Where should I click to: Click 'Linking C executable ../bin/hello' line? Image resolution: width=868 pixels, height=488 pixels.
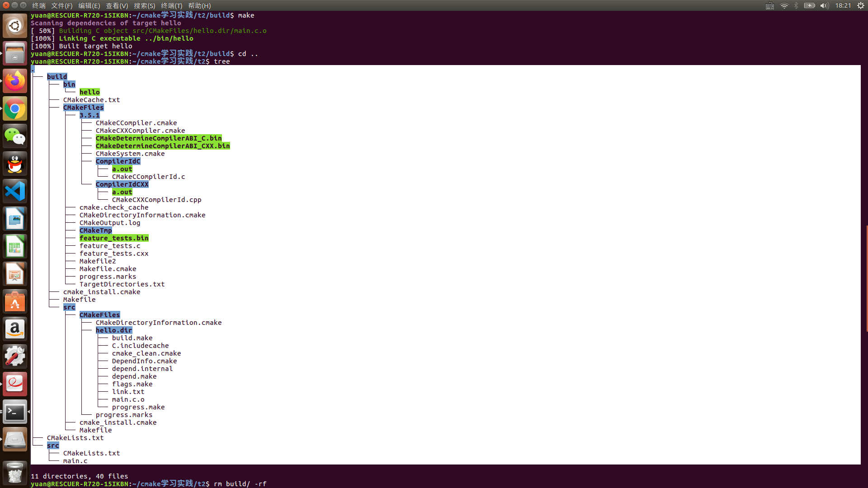126,38
